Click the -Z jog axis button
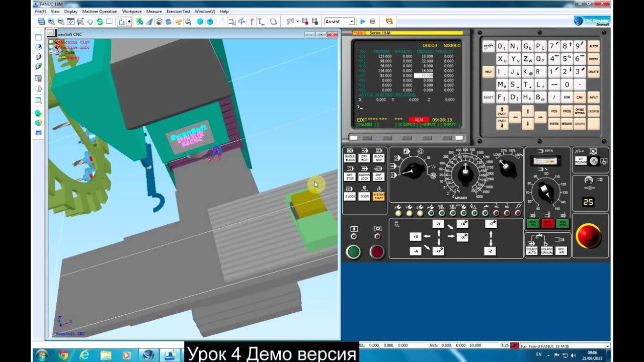The width and height of the screenshot is (644, 362). click(491, 250)
